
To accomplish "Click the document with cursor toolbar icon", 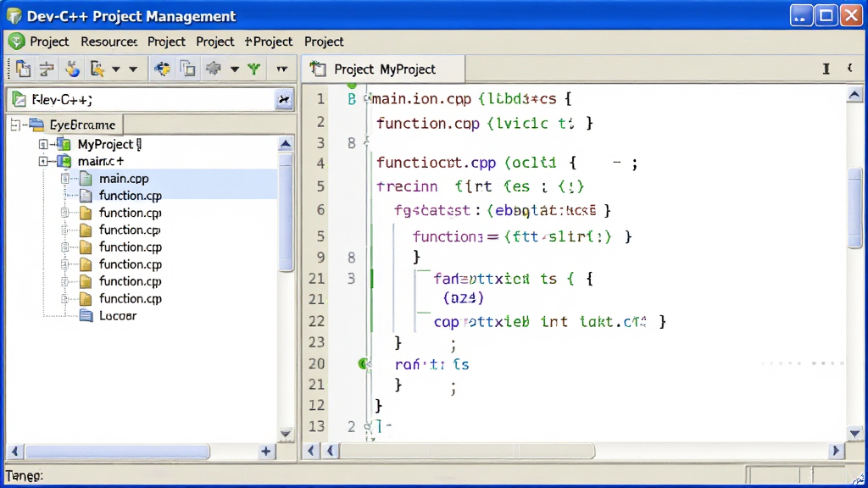I will pos(97,69).
